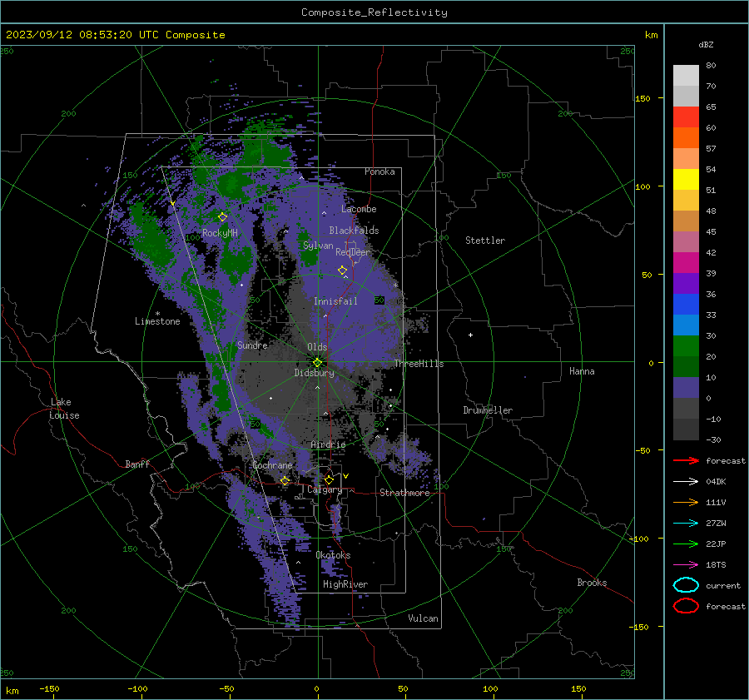Click the red forecast ellipse icon
Screen dimensions: 749x700
[x=686, y=606]
